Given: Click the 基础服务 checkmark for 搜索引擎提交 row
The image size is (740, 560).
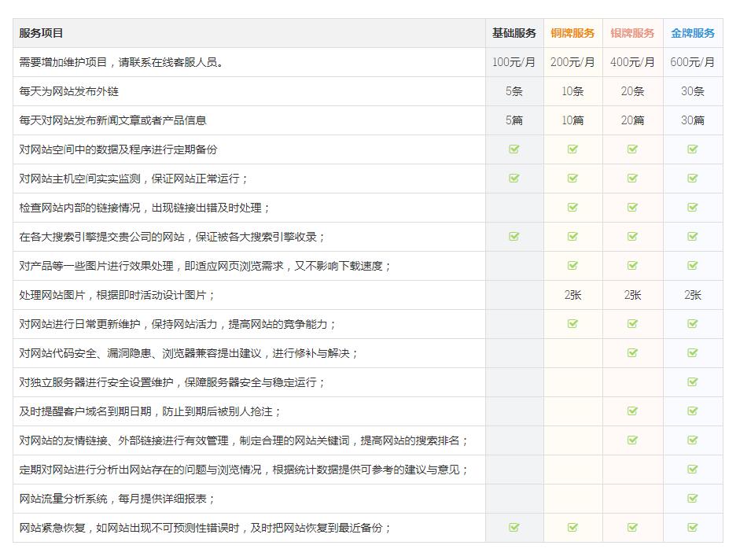Looking at the screenshot, I should (x=514, y=236).
